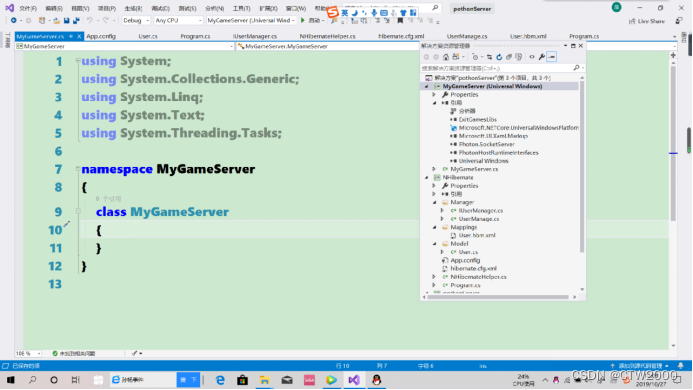Open the Sogou input method S icon
Image resolution: width=693 pixels, height=390 pixels.
[x=332, y=12]
